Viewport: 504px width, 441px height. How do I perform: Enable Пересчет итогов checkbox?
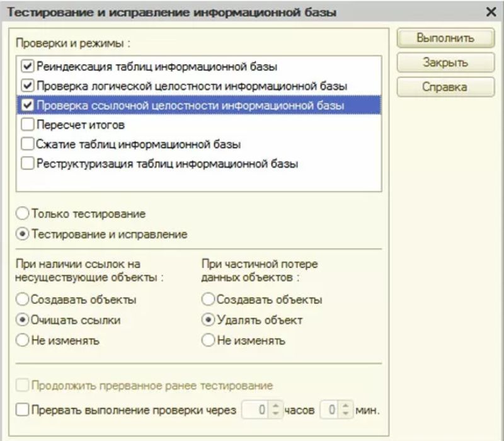(28, 125)
